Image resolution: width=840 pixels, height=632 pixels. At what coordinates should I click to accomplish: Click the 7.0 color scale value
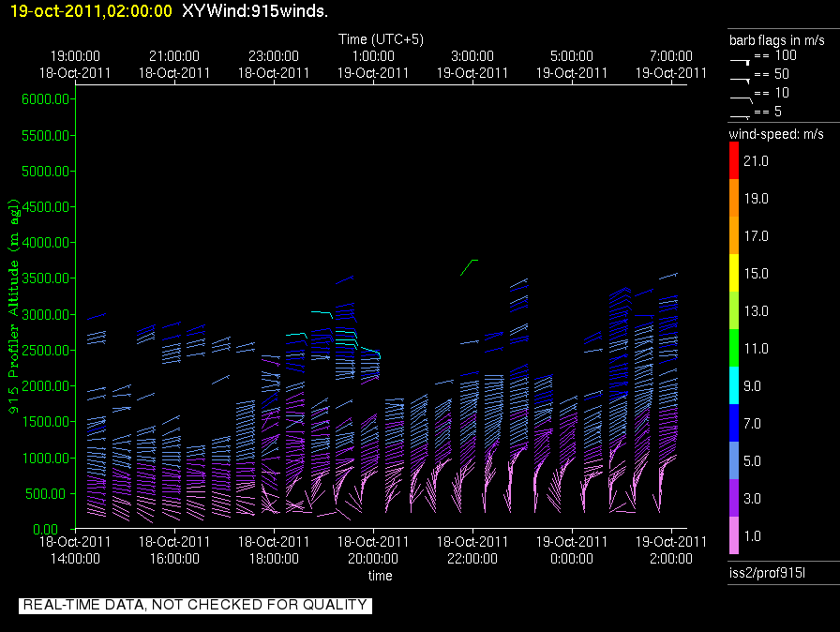pos(752,424)
